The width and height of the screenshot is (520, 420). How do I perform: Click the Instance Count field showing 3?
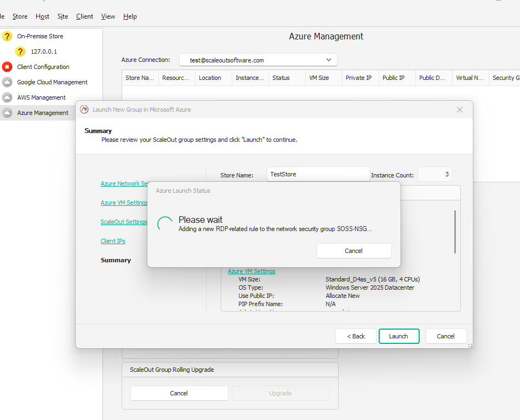[x=435, y=174]
